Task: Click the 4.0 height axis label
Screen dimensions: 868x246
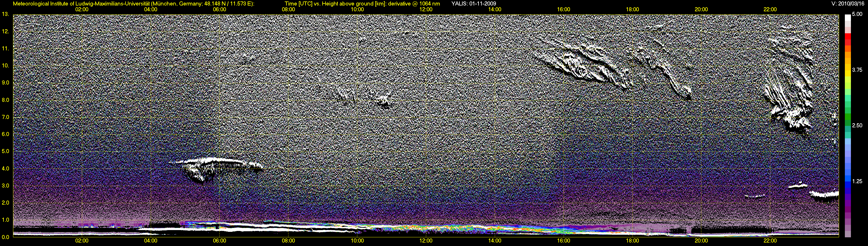Action: tap(5, 168)
